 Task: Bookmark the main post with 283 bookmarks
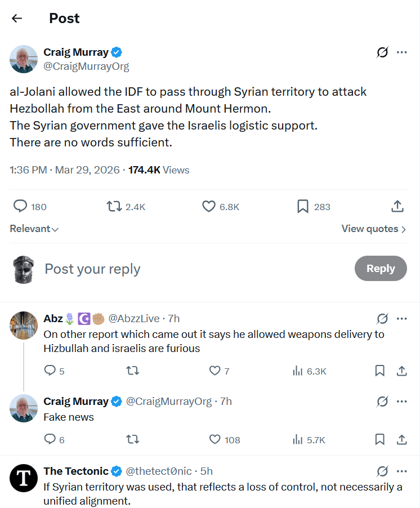pyautogui.click(x=303, y=207)
